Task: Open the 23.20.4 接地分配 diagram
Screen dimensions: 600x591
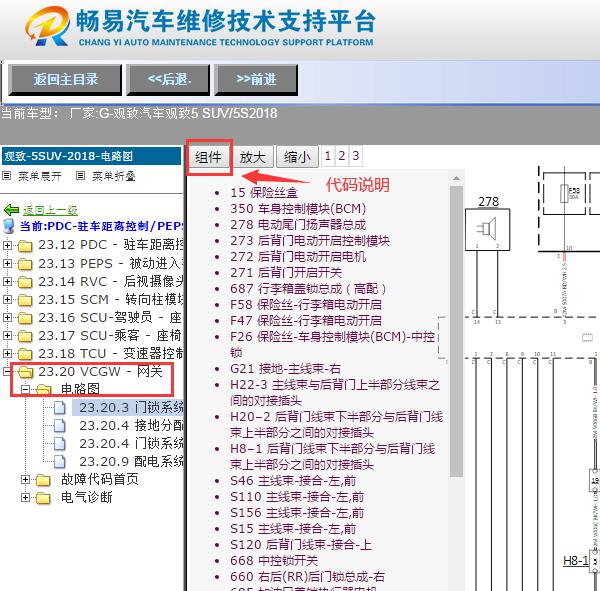Action: click(131, 426)
